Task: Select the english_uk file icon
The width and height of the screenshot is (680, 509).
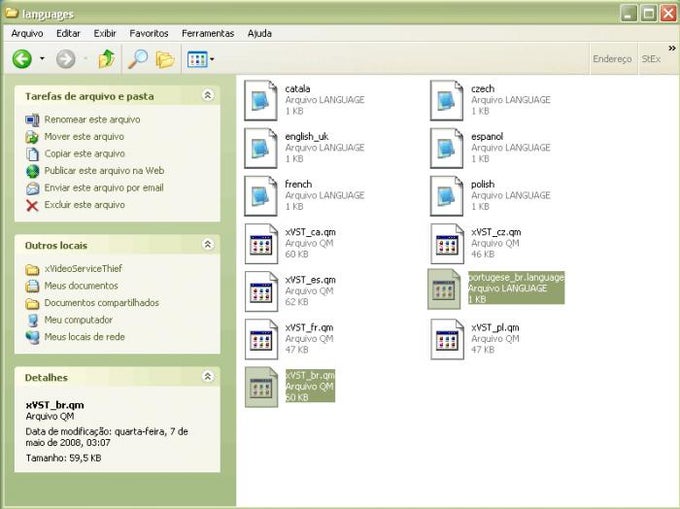Action: 261,148
